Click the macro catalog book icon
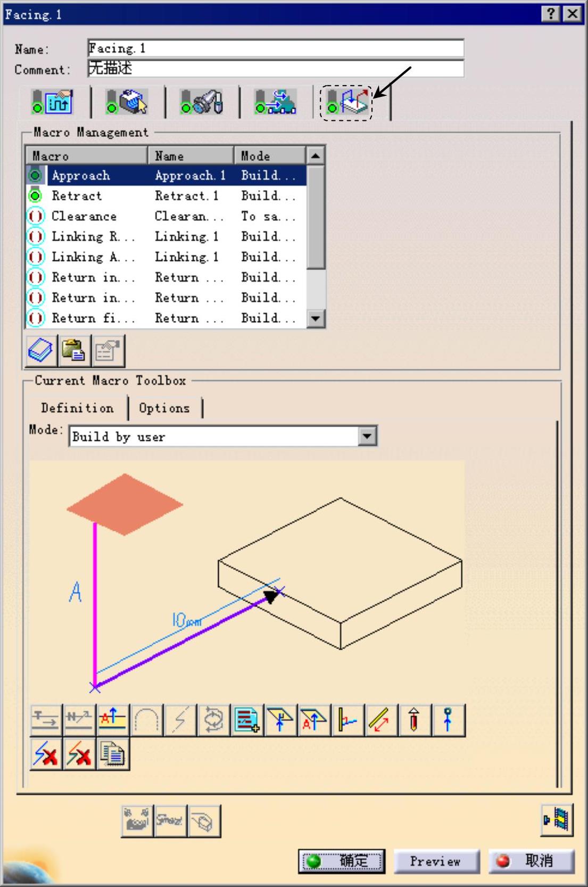Viewport: 588px width, 887px height. pos(41,351)
